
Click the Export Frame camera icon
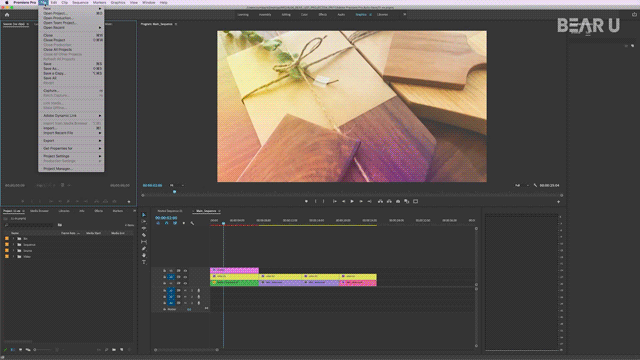coord(398,201)
